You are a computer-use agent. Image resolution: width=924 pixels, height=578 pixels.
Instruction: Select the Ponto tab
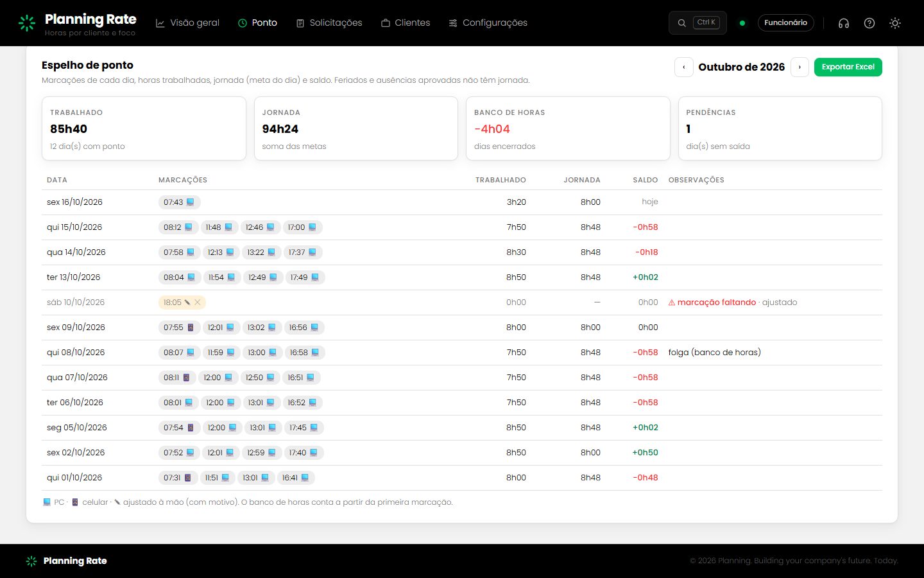[257, 23]
